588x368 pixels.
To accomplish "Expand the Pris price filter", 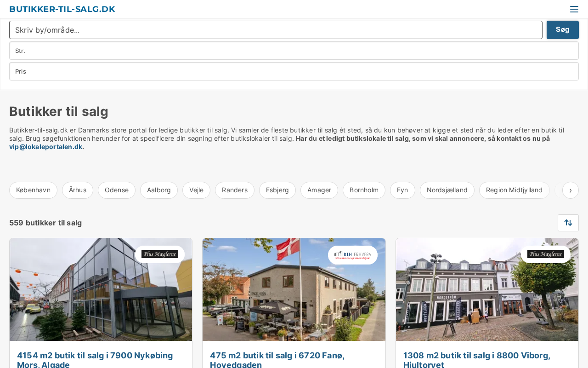I will coord(294,71).
